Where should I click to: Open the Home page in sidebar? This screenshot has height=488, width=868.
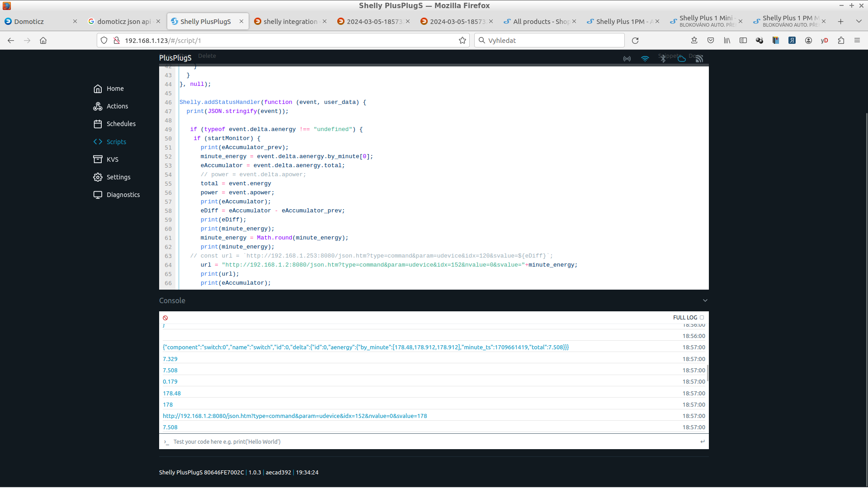108,89
